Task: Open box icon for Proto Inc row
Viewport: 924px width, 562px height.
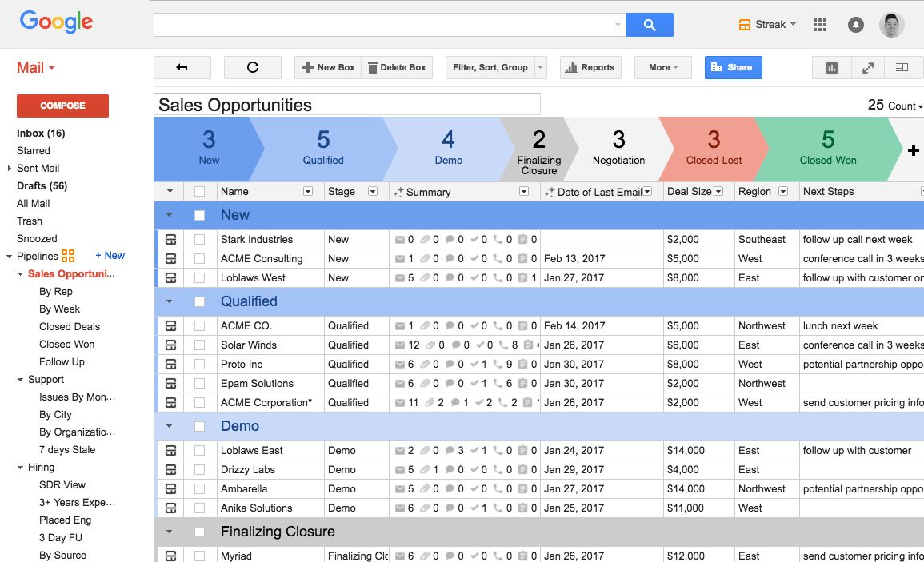Action: (171, 364)
